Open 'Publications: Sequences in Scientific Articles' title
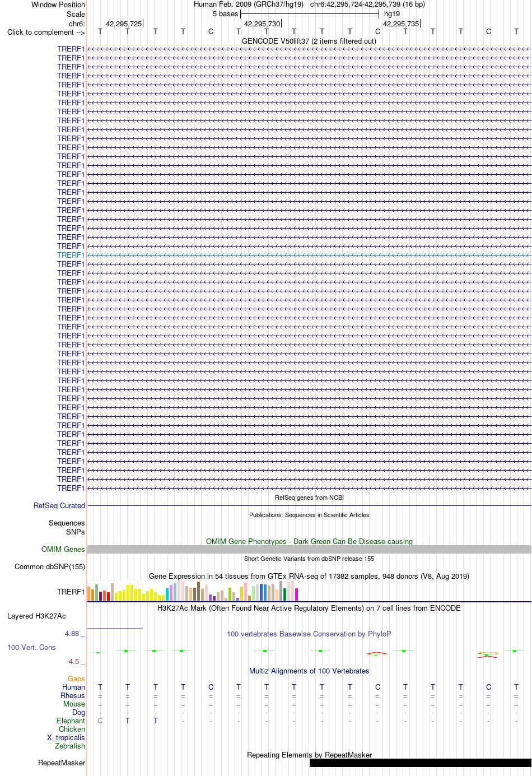The width and height of the screenshot is (532, 776). pyautogui.click(x=309, y=515)
